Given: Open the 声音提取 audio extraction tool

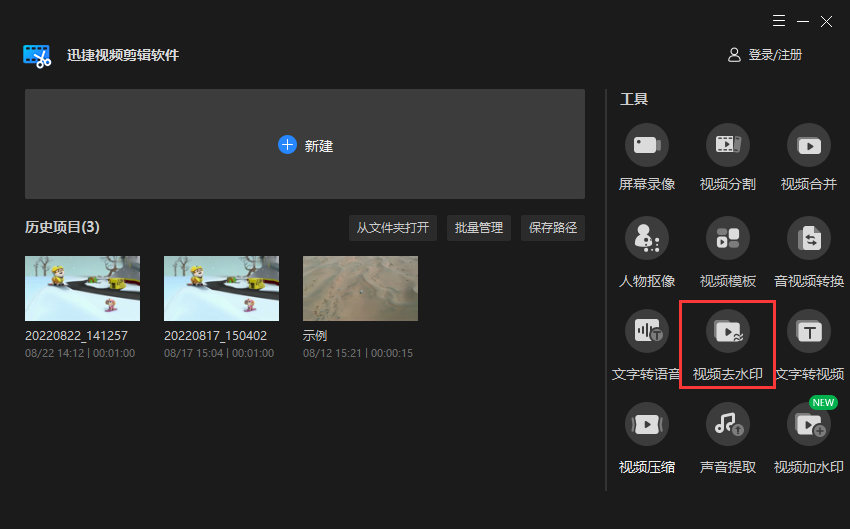Looking at the screenshot, I should pyautogui.click(x=727, y=425).
